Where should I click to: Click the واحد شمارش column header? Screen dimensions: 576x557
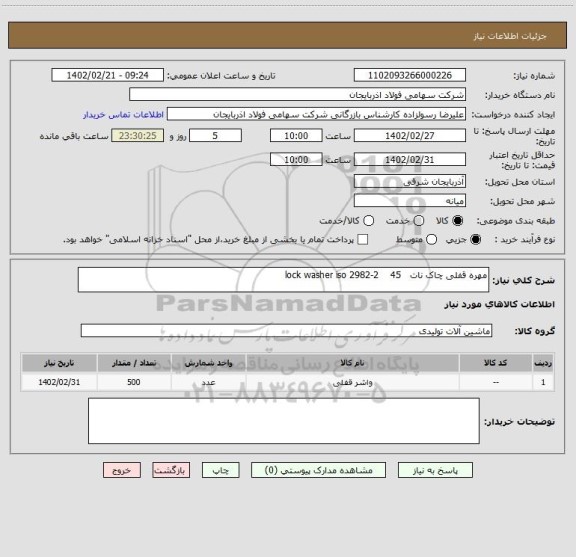click(x=208, y=363)
